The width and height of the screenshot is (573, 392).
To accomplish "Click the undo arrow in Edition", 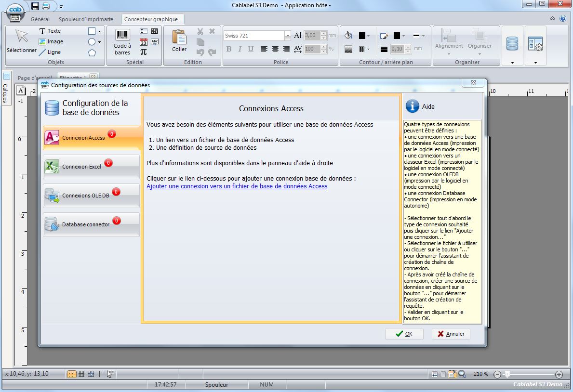I will 200,52.
